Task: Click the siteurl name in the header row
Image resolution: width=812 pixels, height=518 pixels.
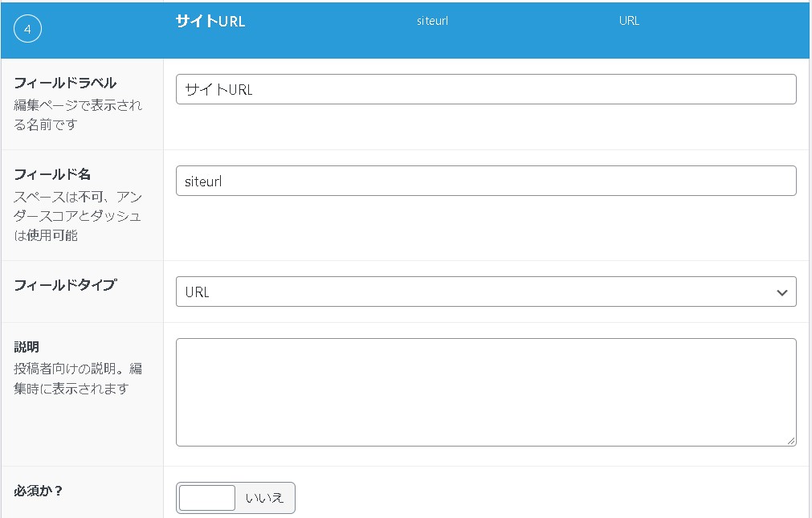Action: (x=432, y=21)
